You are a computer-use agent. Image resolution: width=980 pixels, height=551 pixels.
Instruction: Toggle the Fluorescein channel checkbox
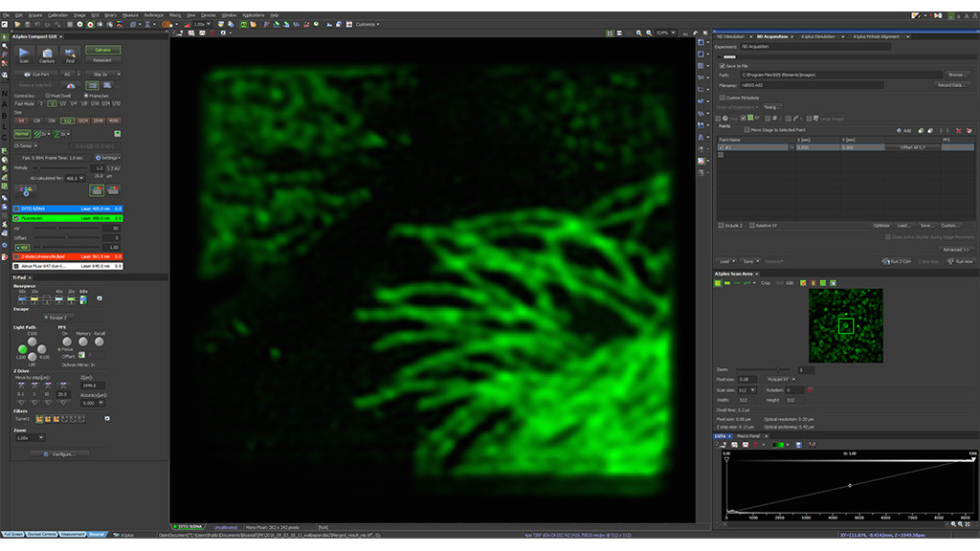[x=17, y=219]
